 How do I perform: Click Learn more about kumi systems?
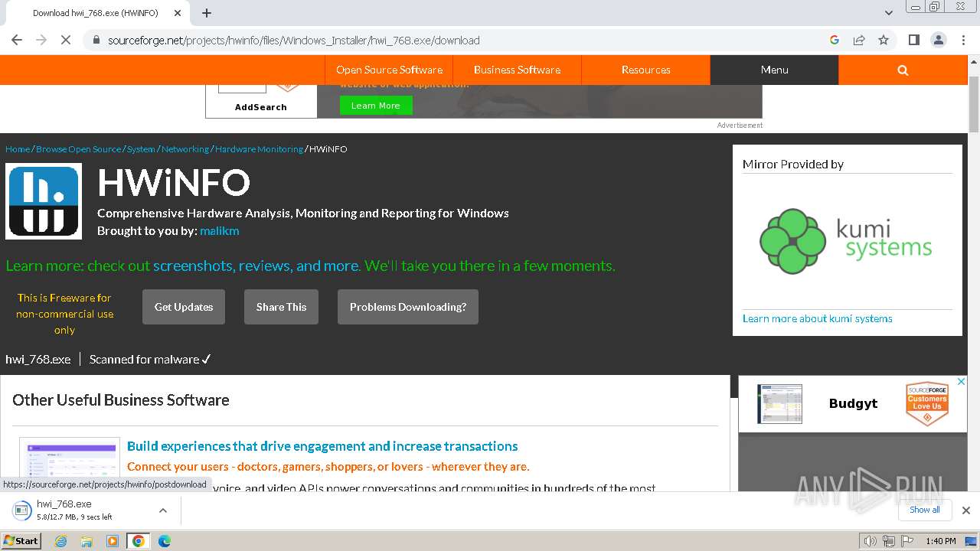817,318
